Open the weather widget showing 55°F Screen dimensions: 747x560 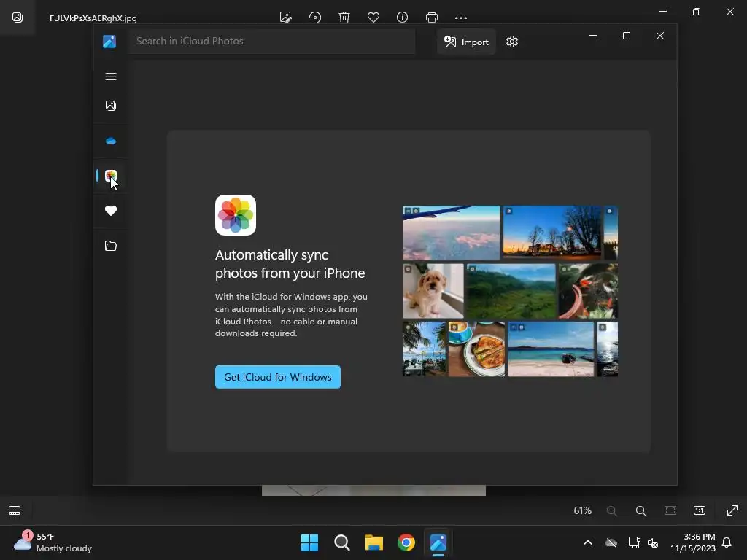point(53,542)
